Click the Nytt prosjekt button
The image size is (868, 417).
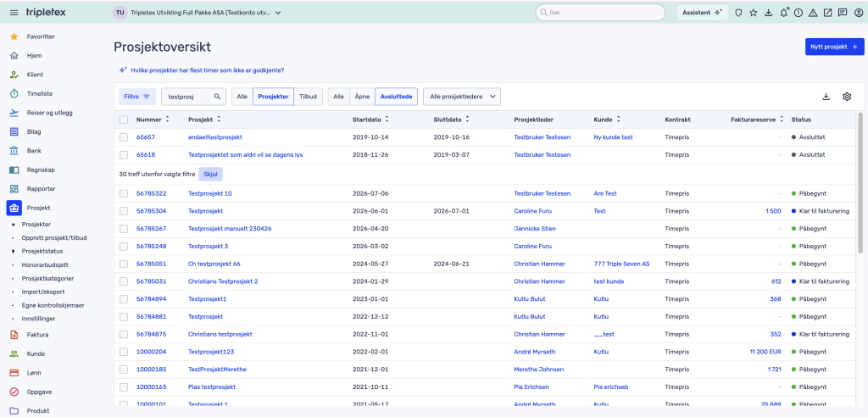[834, 47]
